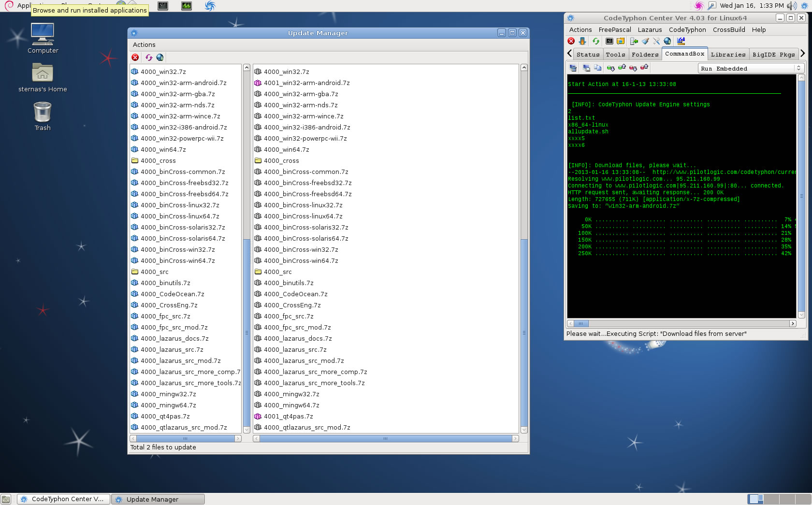The width and height of the screenshot is (812, 505).
Task: Click green ball with up arrow in CommandBox
Action: click(x=622, y=68)
